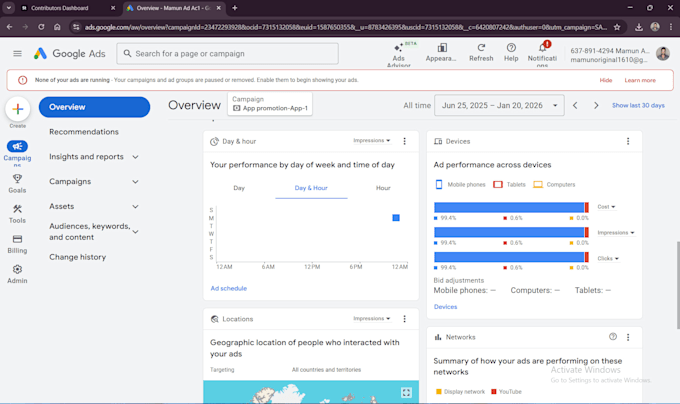Open Locations card options menu
Viewport: 680px width, 404px height.
tap(405, 319)
